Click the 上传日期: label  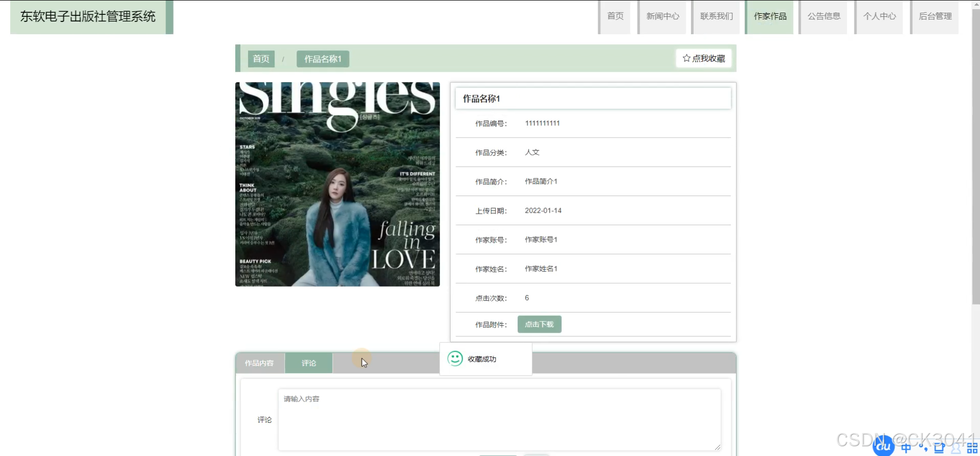click(491, 211)
